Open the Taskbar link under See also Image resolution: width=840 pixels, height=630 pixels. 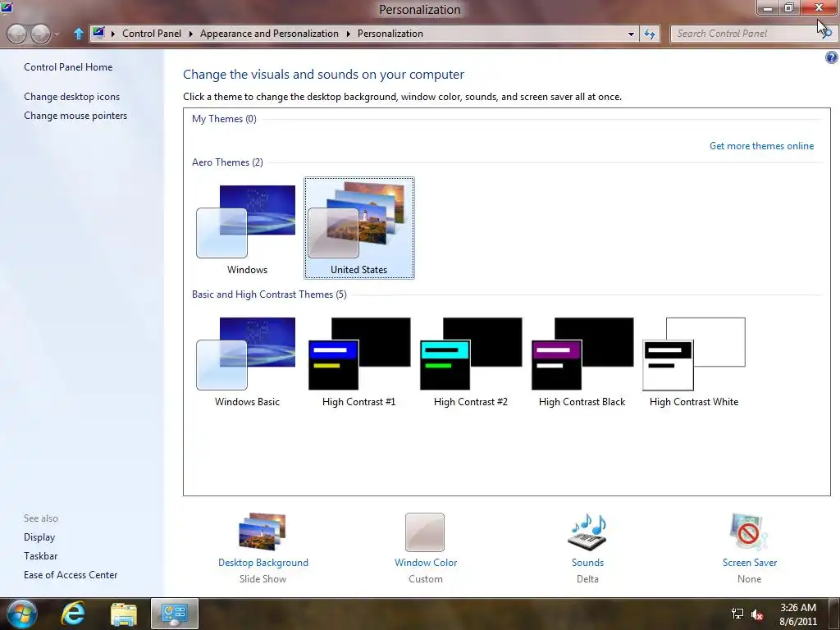click(x=40, y=556)
